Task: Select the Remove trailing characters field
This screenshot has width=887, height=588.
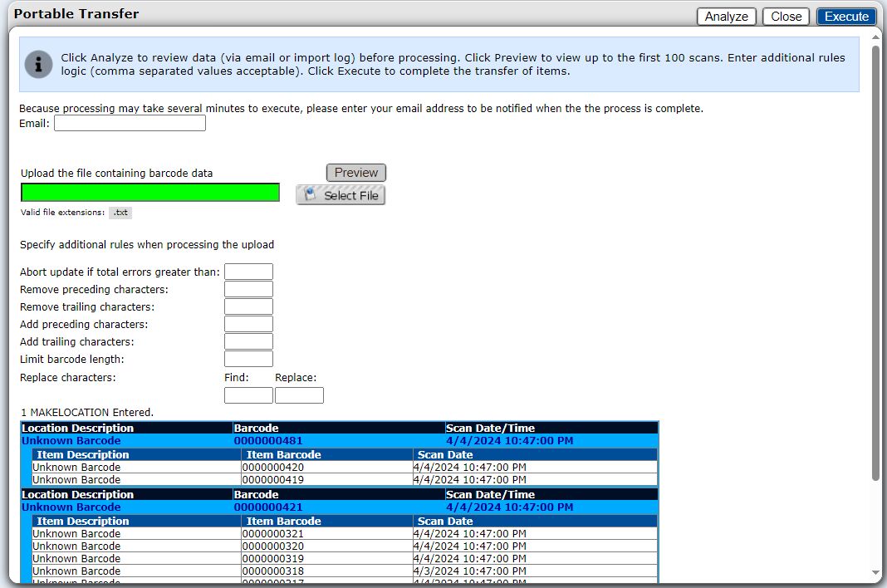Action: [248, 306]
